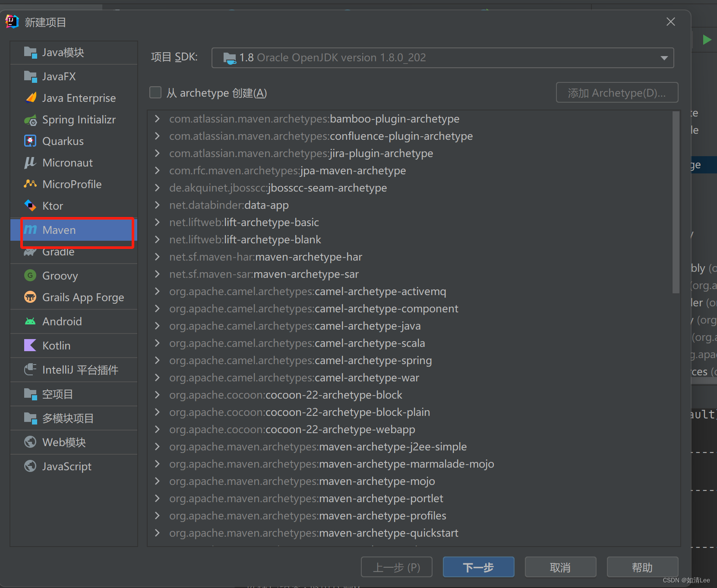
Task: Click the MicroProfile icon
Action: pyautogui.click(x=30, y=184)
